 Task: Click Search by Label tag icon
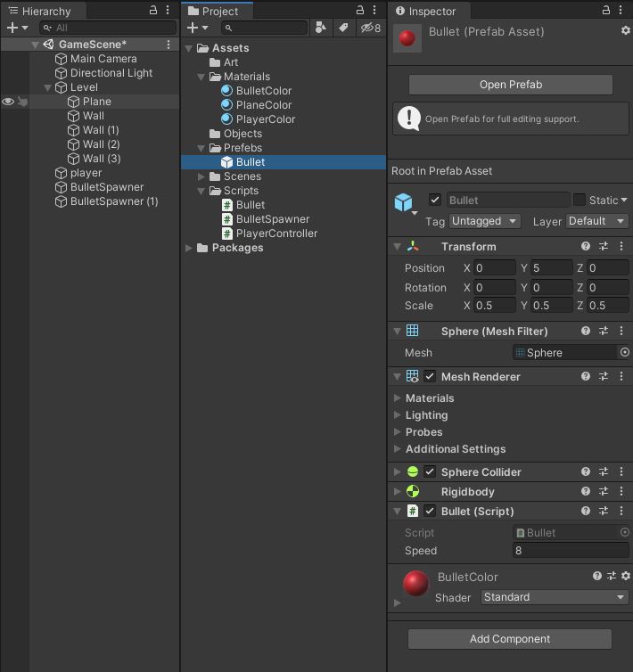[x=343, y=28]
